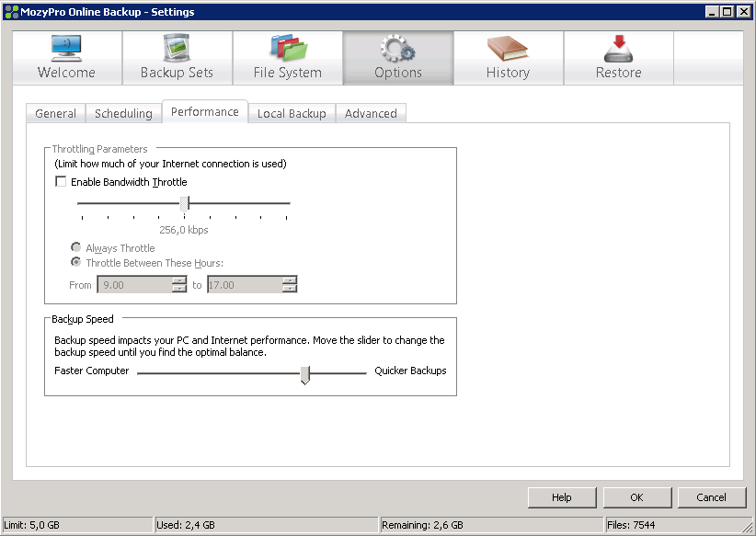This screenshot has width=756, height=536.
Task: Click the Quicker Backups label
Action: click(410, 371)
